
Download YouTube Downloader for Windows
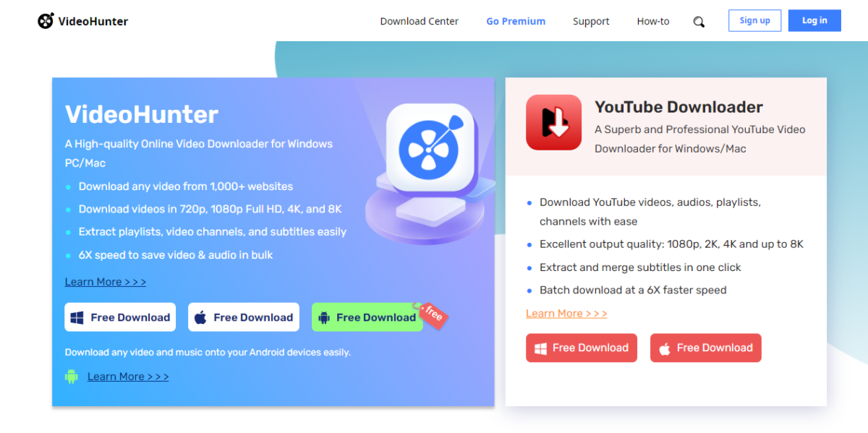(x=582, y=348)
